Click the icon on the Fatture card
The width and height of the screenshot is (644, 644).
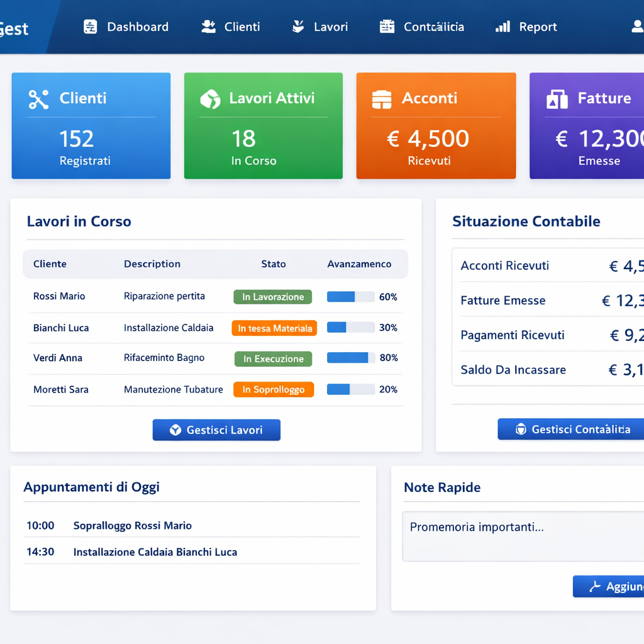557,99
